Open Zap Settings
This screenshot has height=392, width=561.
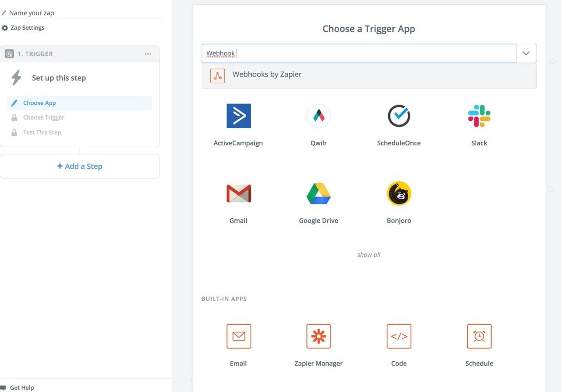[x=27, y=28]
